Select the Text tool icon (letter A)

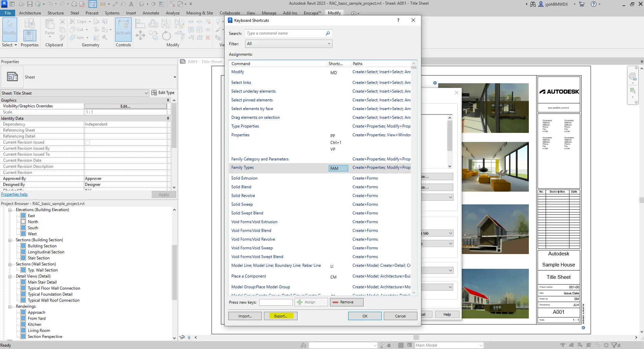[131, 4]
